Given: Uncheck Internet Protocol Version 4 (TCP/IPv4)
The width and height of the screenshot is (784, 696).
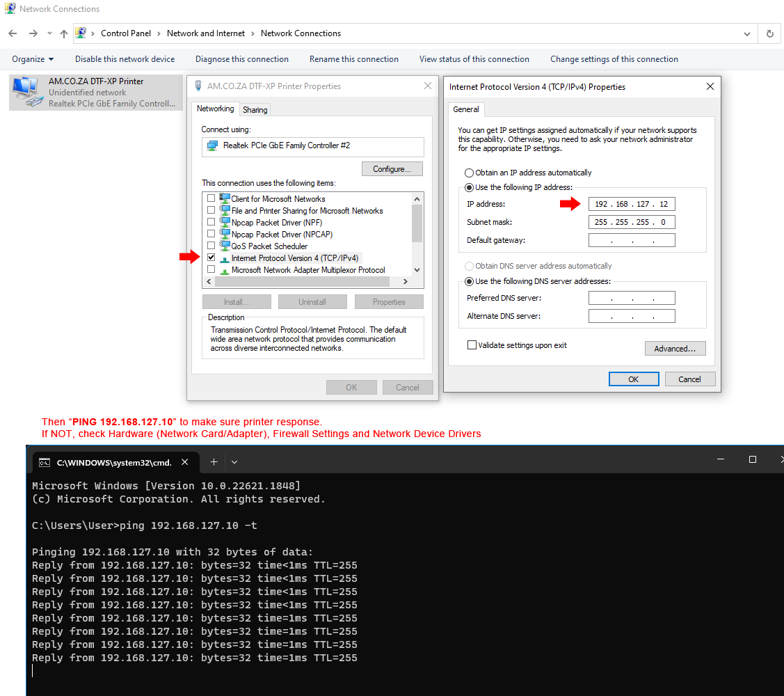Looking at the screenshot, I should click(211, 258).
